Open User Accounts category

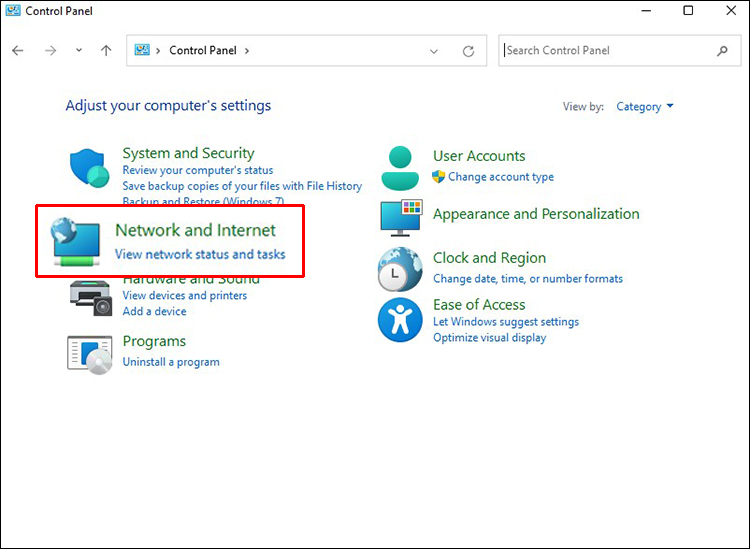click(x=479, y=156)
